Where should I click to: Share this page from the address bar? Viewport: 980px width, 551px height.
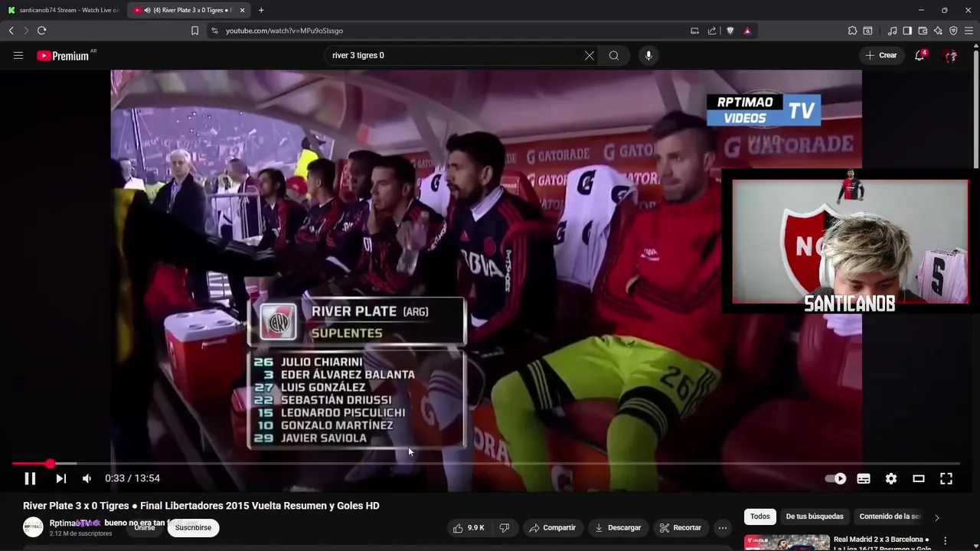pyautogui.click(x=712, y=31)
